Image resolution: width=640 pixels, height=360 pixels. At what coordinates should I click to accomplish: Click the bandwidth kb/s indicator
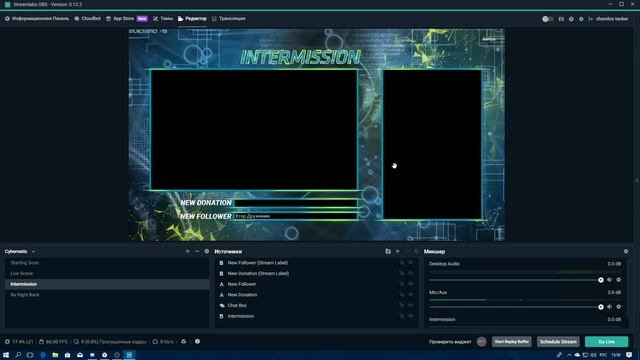(163, 342)
